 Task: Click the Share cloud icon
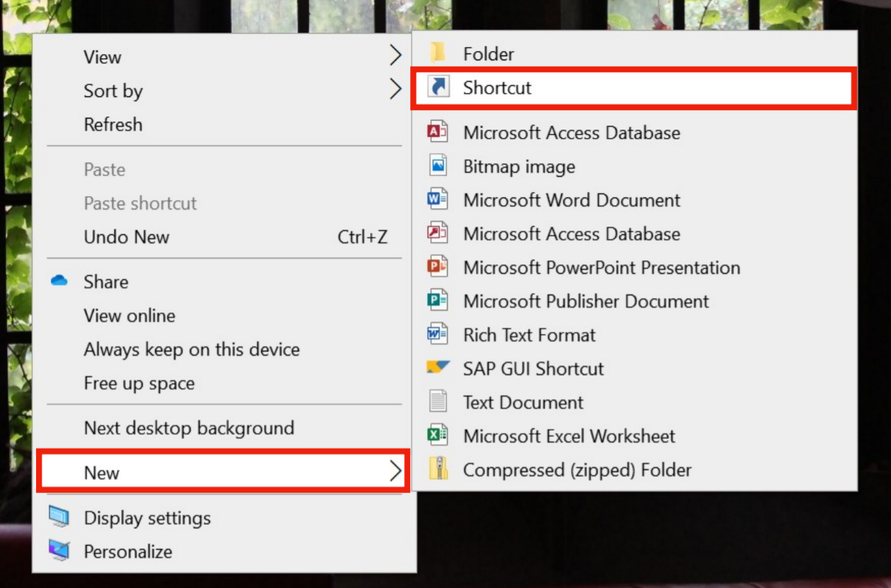tap(60, 281)
